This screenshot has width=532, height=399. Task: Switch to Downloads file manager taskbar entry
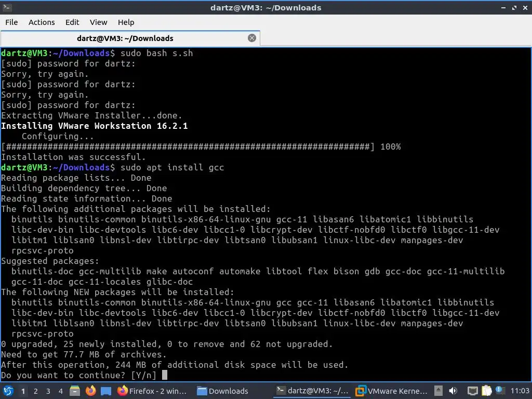pos(223,391)
